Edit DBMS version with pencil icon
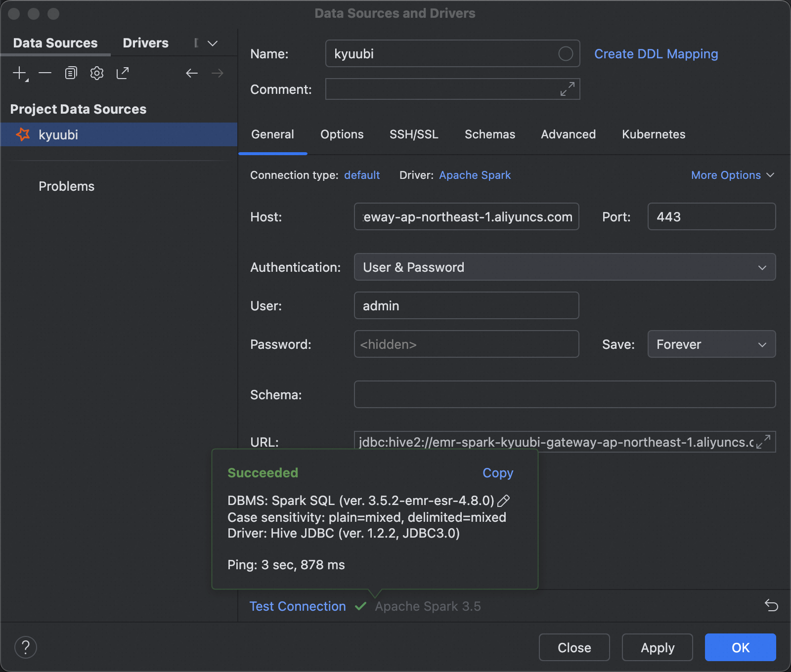 coord(503,501)
